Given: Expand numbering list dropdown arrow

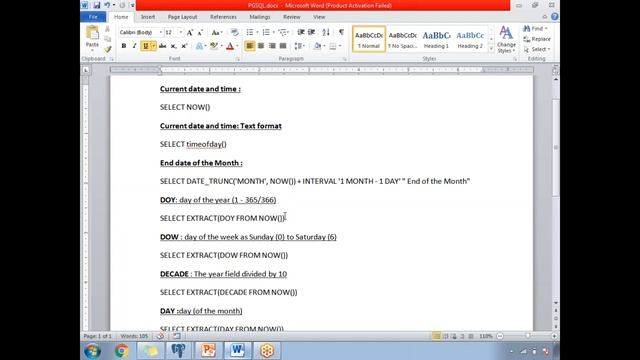Looking at the screenshot, I should tap(273, 32).
